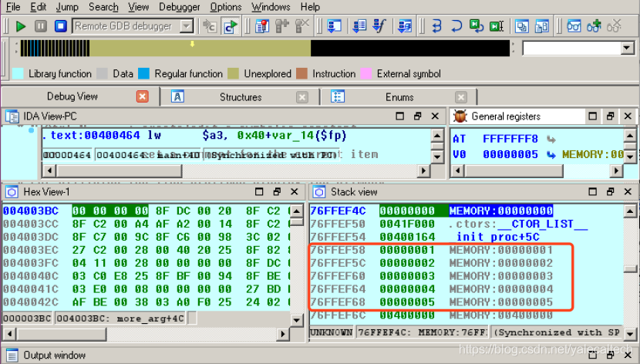640x364 pixels.
Task: Terminate the process with the blue stop button
Action: [61, 26]
